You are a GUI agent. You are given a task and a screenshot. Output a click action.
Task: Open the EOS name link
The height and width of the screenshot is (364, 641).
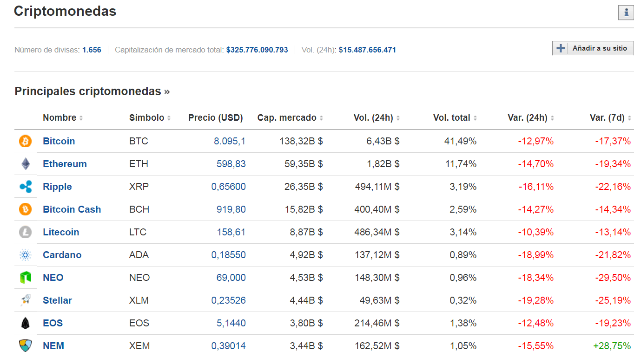(x=53, y=323)
